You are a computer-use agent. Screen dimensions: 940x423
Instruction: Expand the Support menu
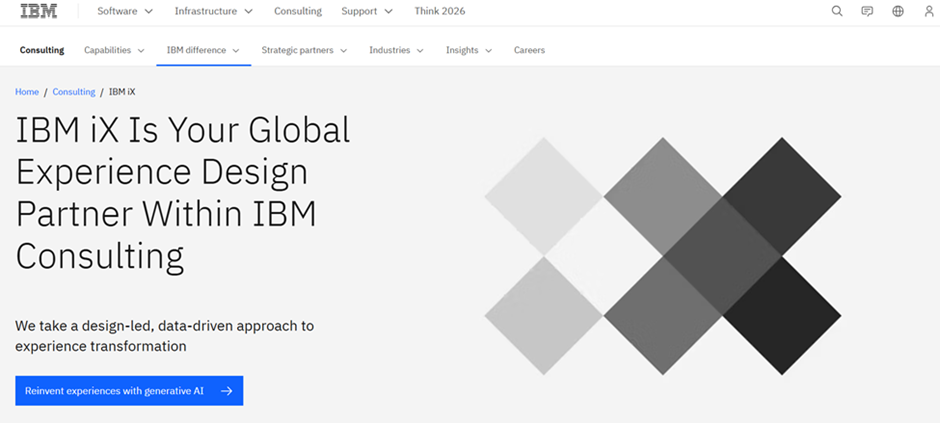pyautogui.click(x=367, y=11)
